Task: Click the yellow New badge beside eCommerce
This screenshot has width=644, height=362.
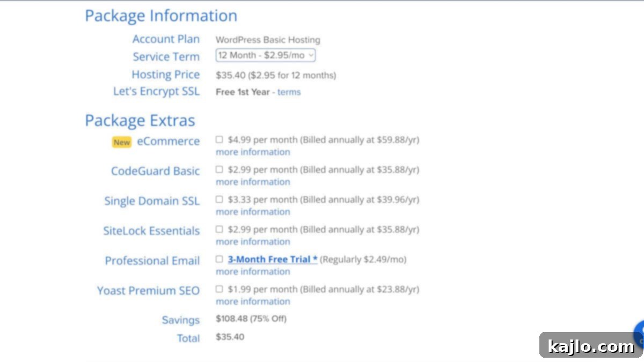Action: click(122, 142)
